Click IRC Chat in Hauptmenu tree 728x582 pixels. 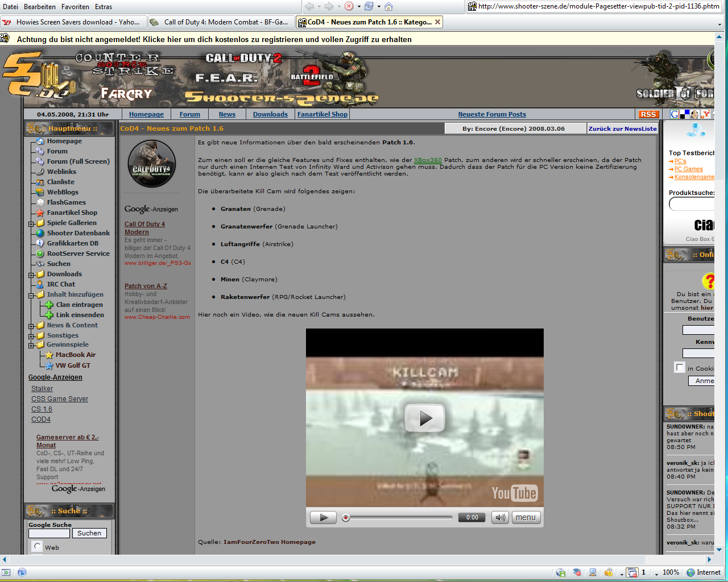(x=61, y=284)
